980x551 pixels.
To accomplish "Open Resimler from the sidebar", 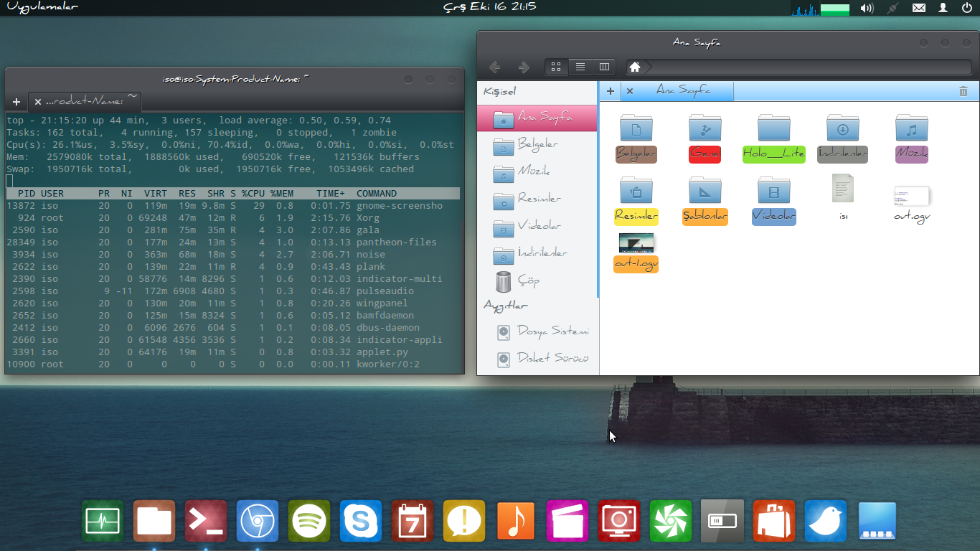I will [537, 199].
